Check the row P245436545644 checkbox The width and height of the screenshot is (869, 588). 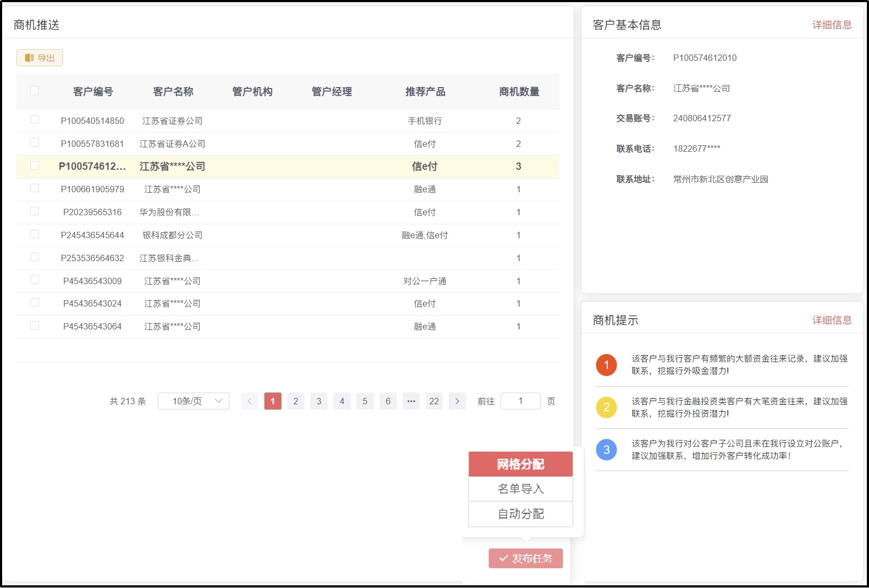[x=35, y=234]
